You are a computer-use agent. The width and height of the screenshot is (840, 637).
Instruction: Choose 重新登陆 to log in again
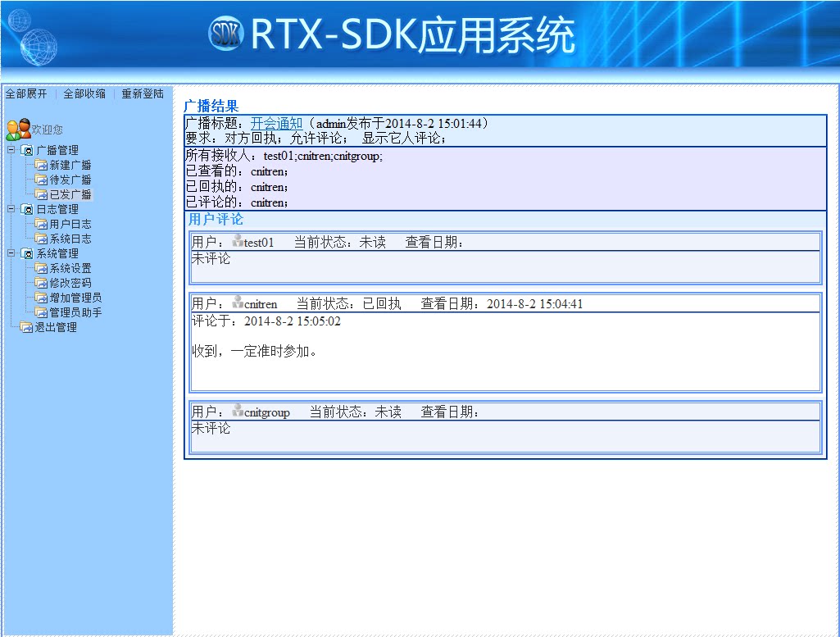(x=143, y=93)
